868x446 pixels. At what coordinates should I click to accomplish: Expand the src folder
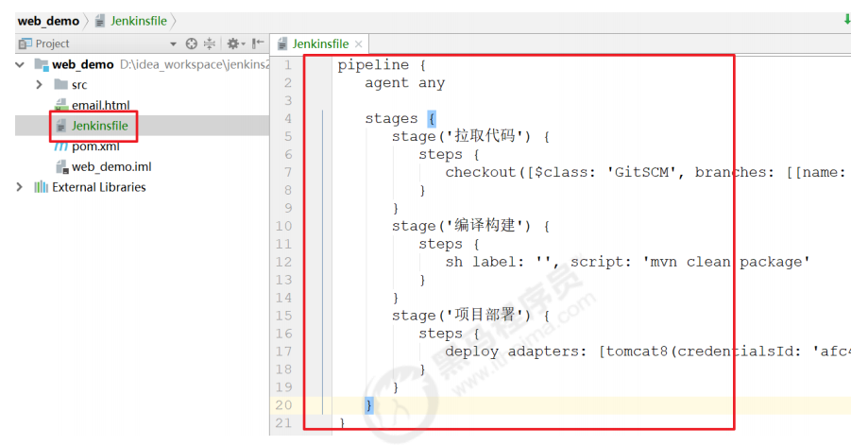[39, 84]
